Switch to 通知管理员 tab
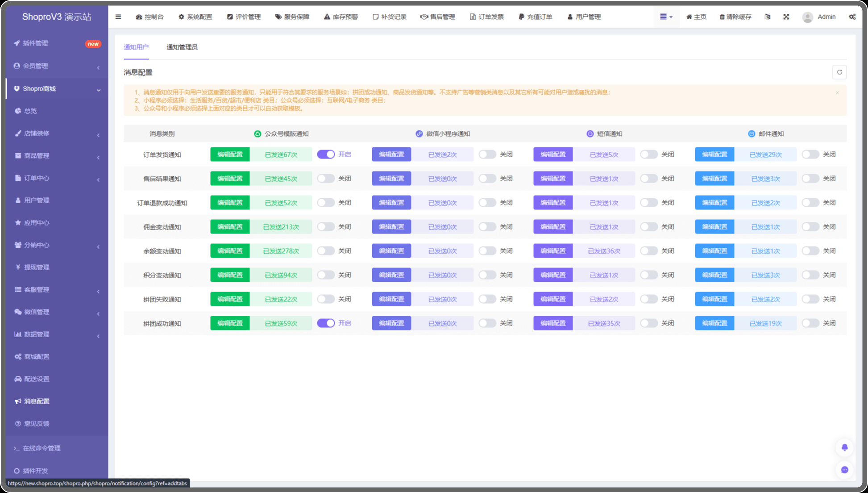Screen dimensions: 868x493 click(182, 47)
